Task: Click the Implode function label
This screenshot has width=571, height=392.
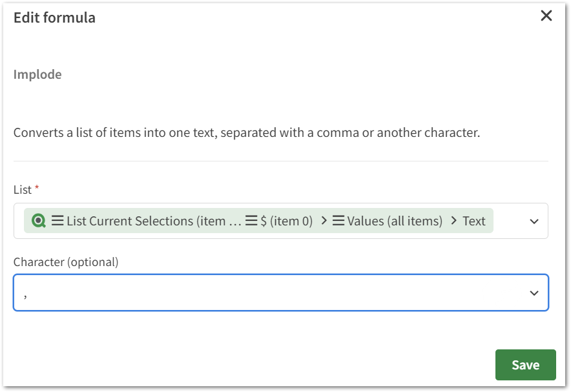Action: coord(37,74)
